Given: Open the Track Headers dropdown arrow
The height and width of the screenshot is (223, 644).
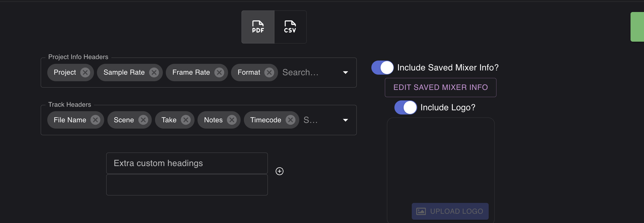Looking at the screenshot, I should pyautogui.click(x=345, y=120).
